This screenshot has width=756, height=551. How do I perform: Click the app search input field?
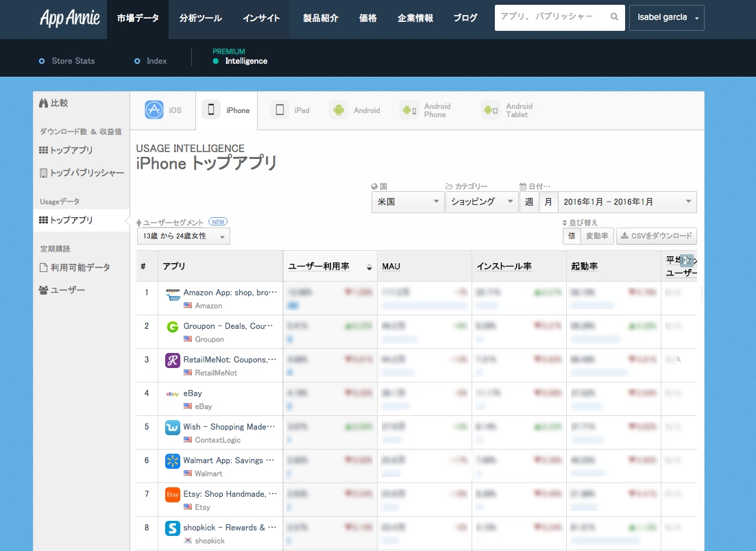[x=550, y=18]
